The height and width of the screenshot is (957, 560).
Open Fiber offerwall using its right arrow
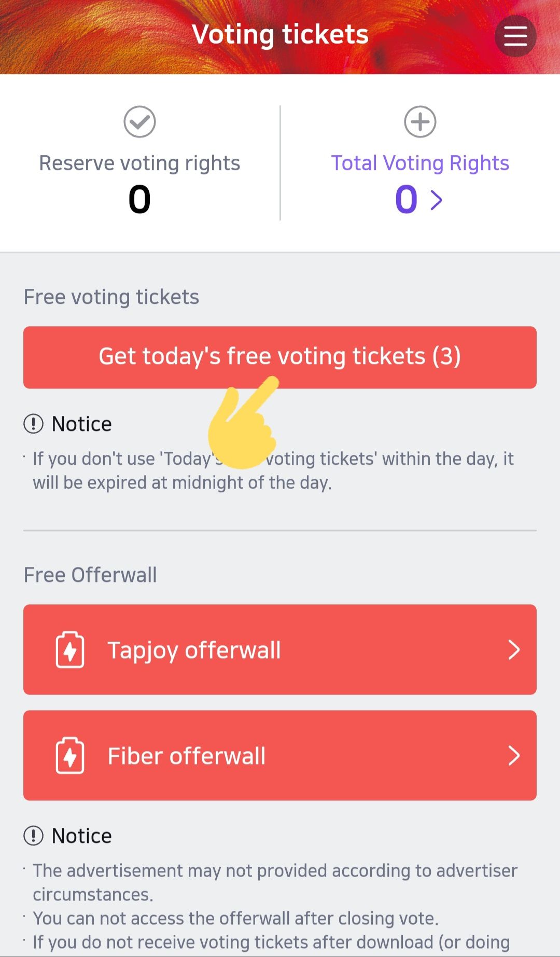[513, 755]
